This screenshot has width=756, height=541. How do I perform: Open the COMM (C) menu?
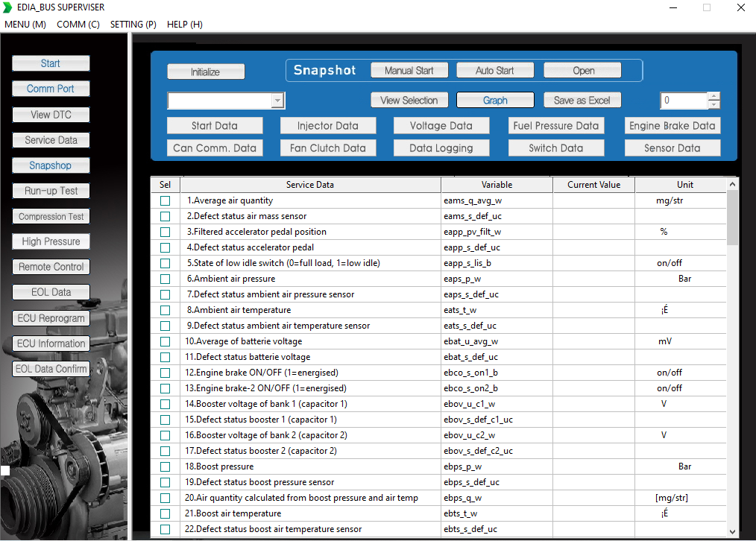click(78, 25)
